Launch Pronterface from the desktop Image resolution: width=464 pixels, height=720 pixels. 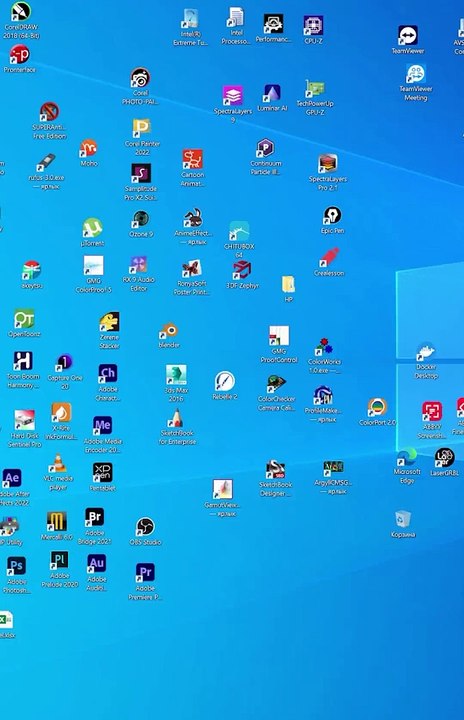19,55
